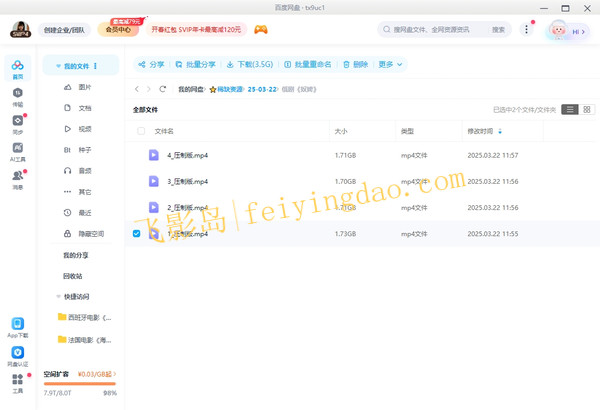Open the 法国电影 quick access folder
This screenshot has width=600, height=410.
pyautogui.click(x=85, y=340)
